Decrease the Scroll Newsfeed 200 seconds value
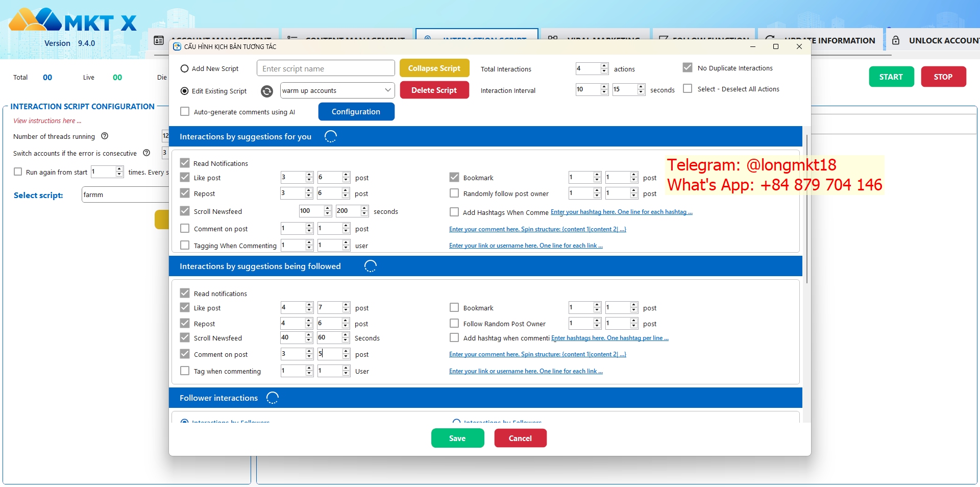The width and height of the screenshot is (980, 487). 364,213
